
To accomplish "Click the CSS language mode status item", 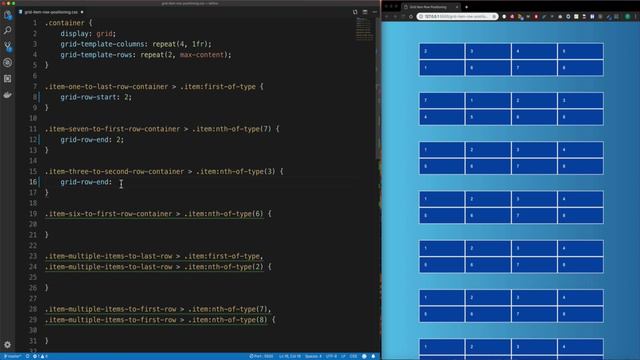I will 353,356.
